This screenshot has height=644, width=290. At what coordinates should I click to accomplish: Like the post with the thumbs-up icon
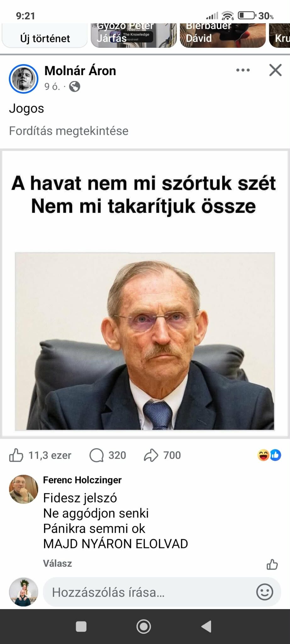[x=16, y=455]
